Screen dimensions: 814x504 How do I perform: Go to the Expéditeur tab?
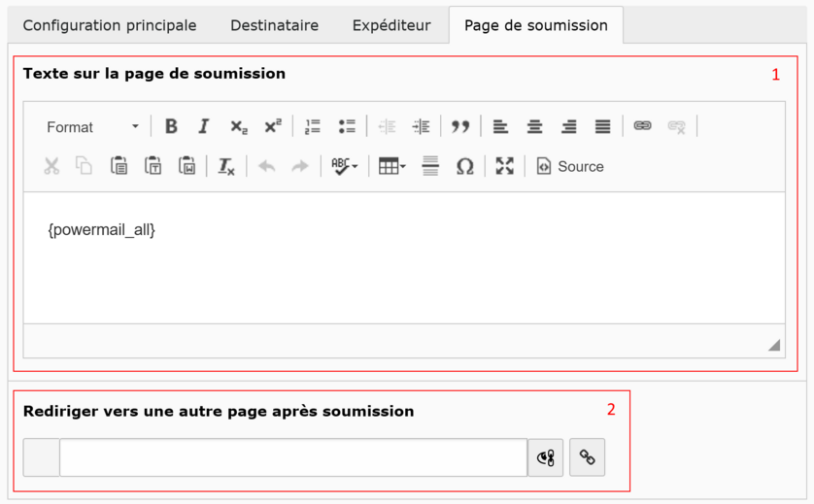pyautogui.click(x=391, y=25)
